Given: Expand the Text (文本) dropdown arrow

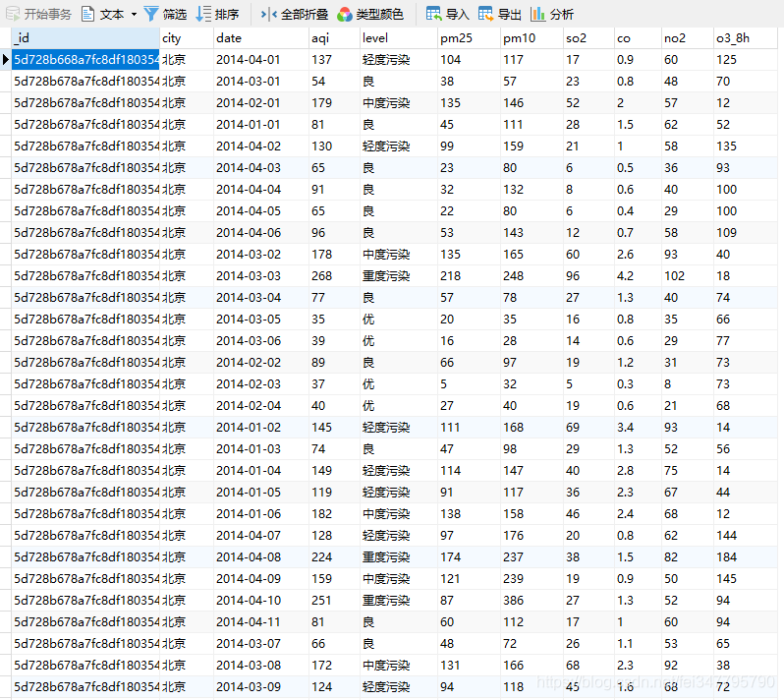Looking at the screenshot, I should point(134,15).
